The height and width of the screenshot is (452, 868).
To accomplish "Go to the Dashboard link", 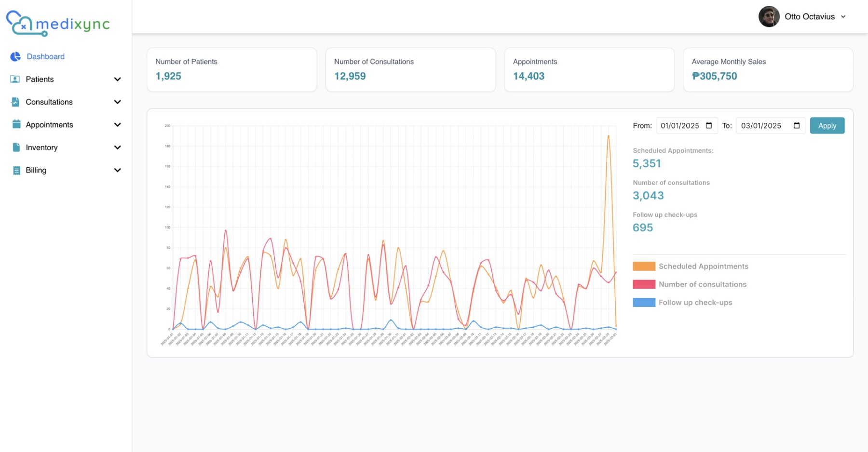I will [x=45, y=56].
